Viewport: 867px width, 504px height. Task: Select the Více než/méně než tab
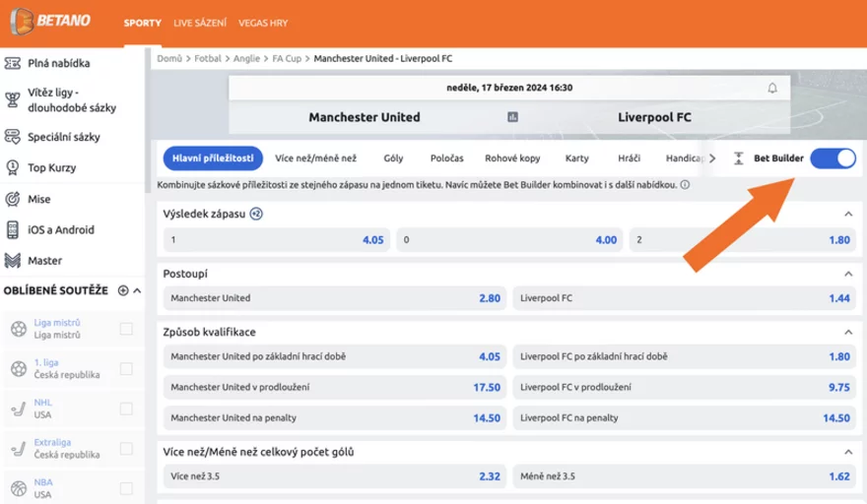[315, 158]
